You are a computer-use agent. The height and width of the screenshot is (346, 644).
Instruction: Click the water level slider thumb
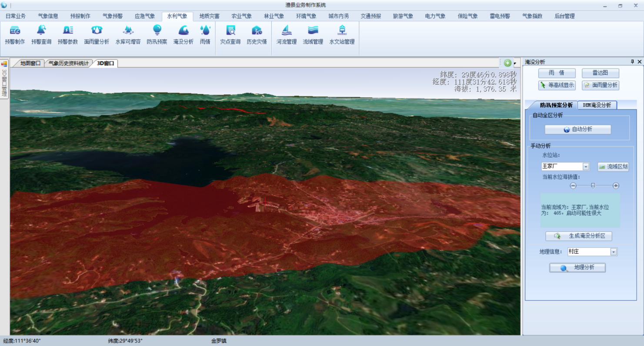593,186
